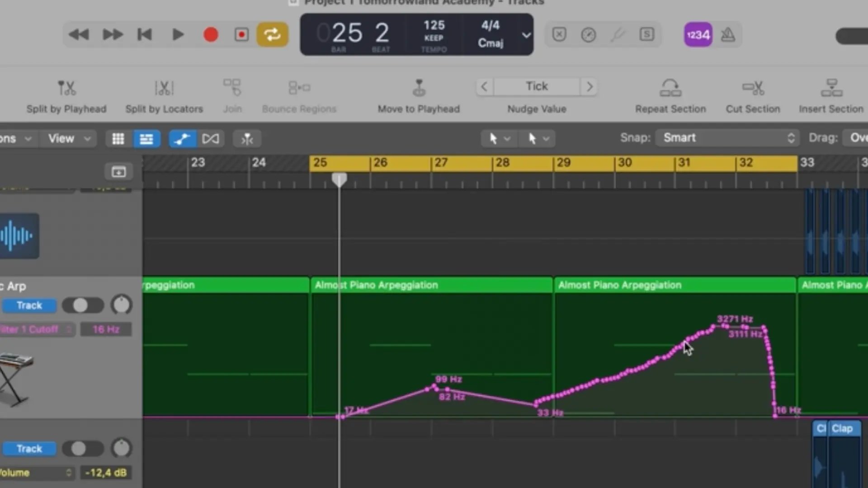Select the Clap region
Image resolution: width=868 pixels, height=488 pixels.
pos(844,428)
